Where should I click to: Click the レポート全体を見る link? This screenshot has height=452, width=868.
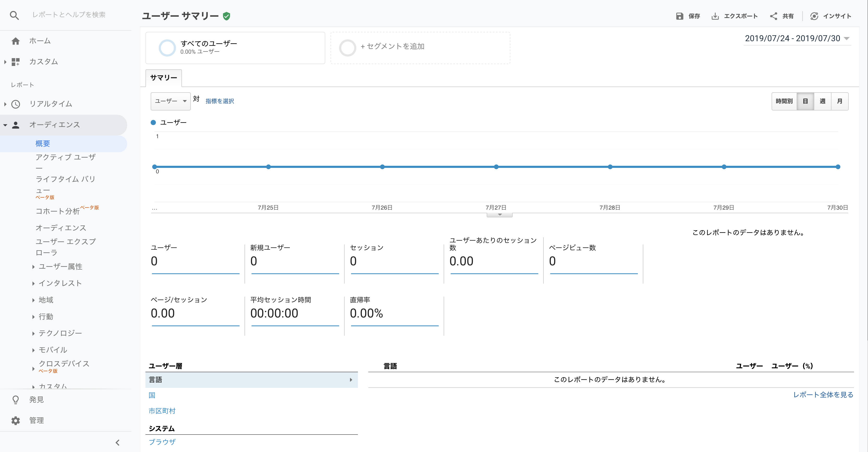pyautogui.click(x=823, y=395)
